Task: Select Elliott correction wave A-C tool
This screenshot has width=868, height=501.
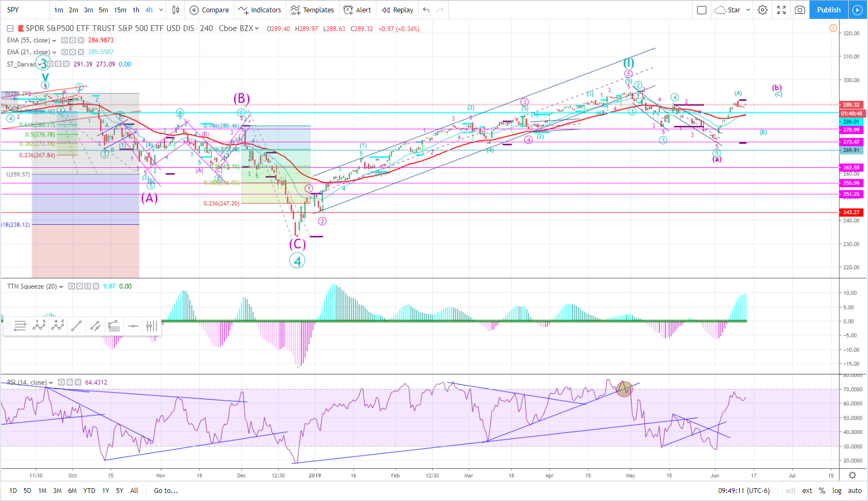Action: tap(58, 326)
